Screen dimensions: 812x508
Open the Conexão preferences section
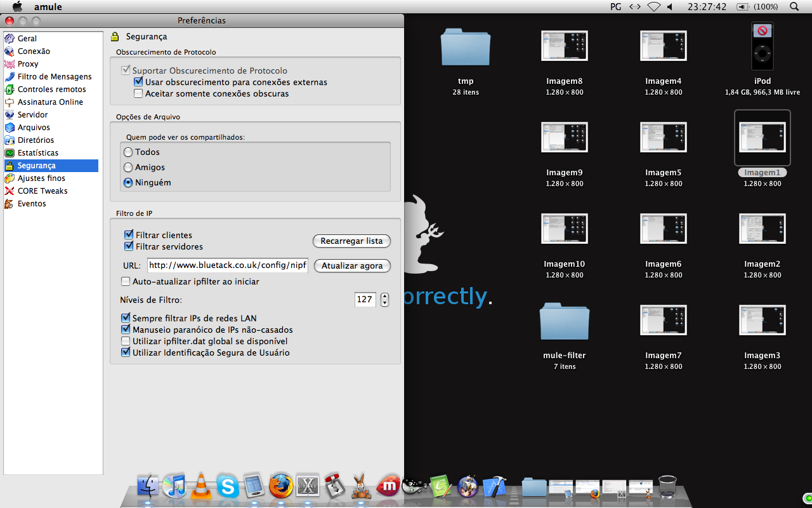coord(34,51)
